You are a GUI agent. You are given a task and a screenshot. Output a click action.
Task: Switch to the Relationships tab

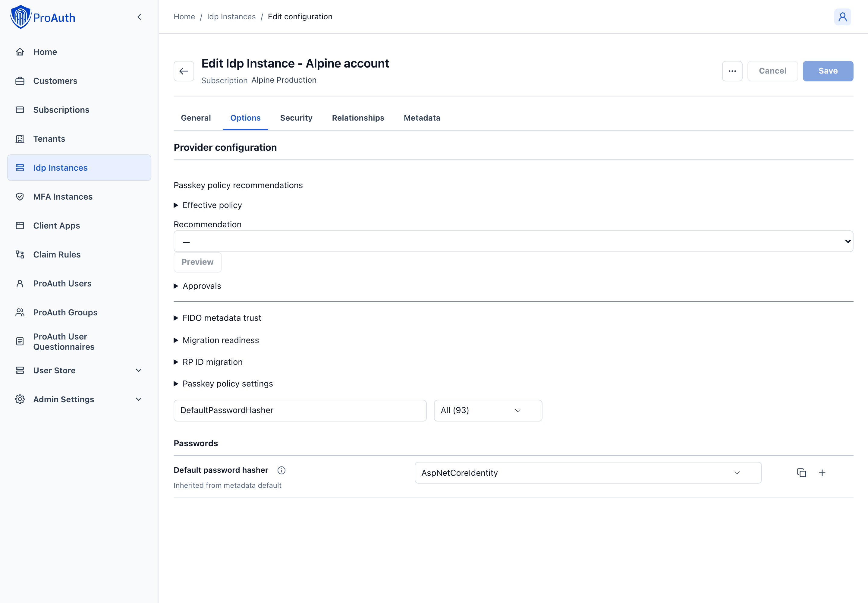pyautogui.click(x=358, y=118)
